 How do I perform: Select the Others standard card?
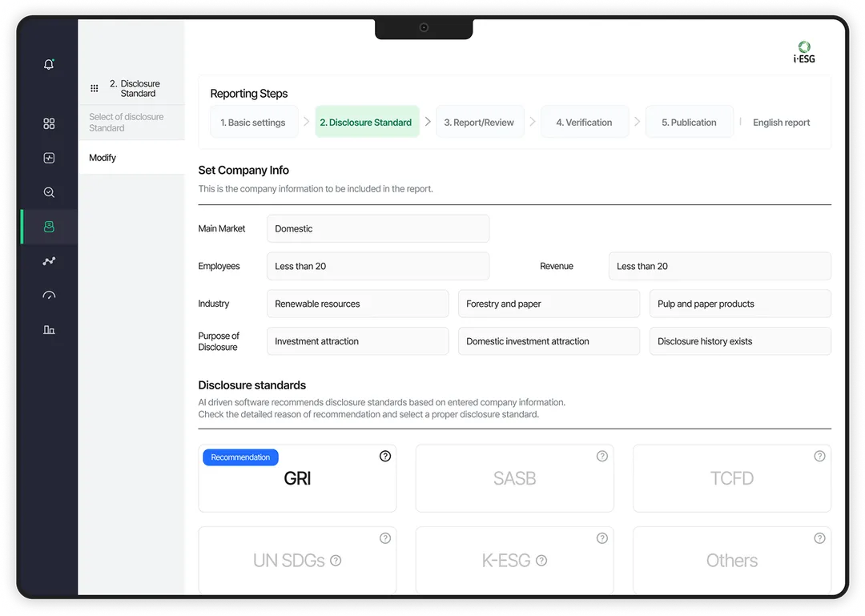731,560
